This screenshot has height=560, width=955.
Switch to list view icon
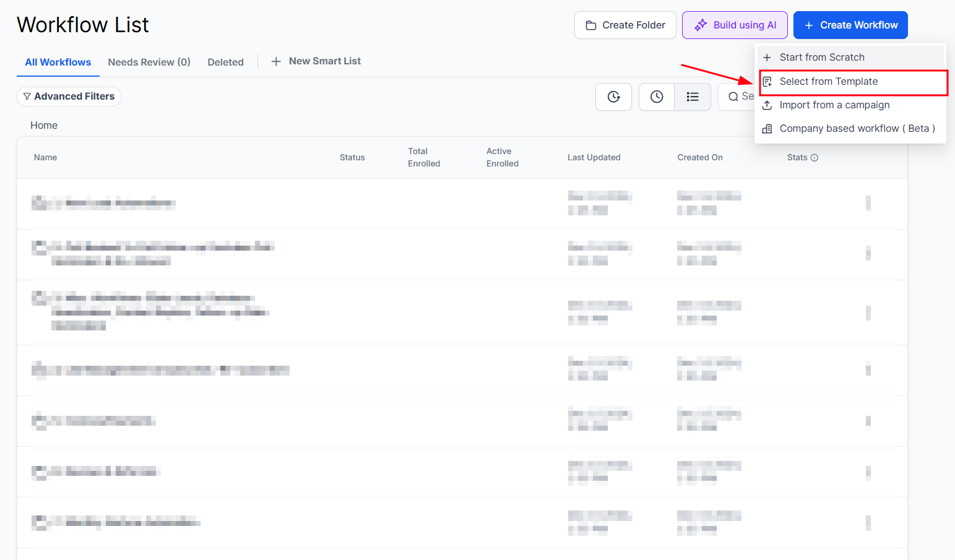693,97
